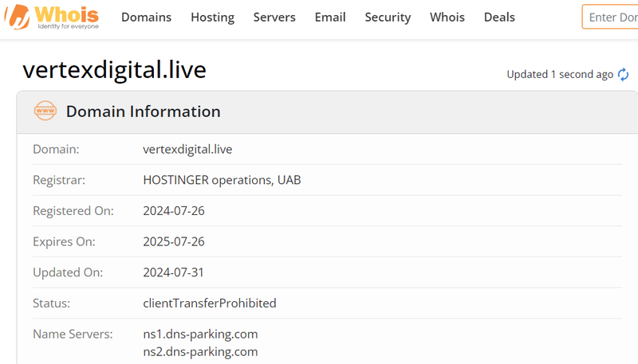Screen dimensions: 638x364
Task: Click the 'Registered On:' label
Action: 73,211
